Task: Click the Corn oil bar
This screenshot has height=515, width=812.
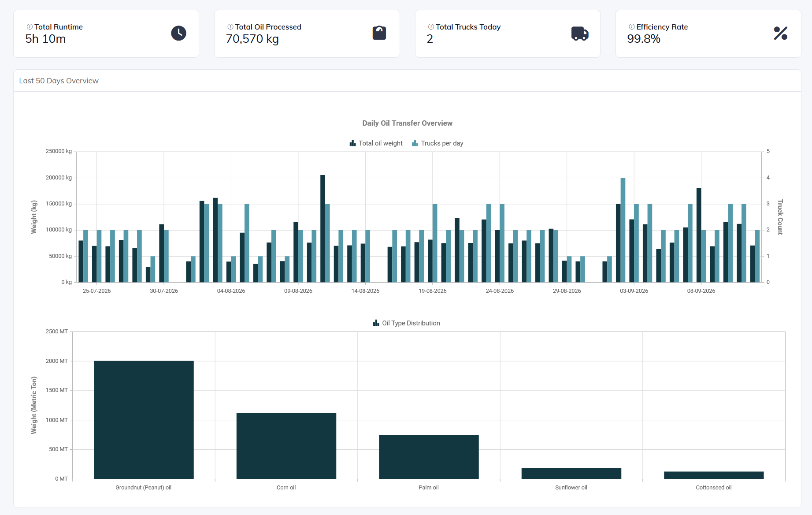Action: pos(286,446)
